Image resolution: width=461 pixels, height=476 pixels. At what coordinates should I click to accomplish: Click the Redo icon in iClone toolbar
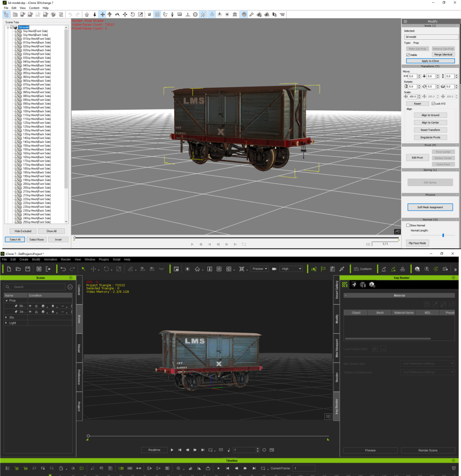[72, 269]
